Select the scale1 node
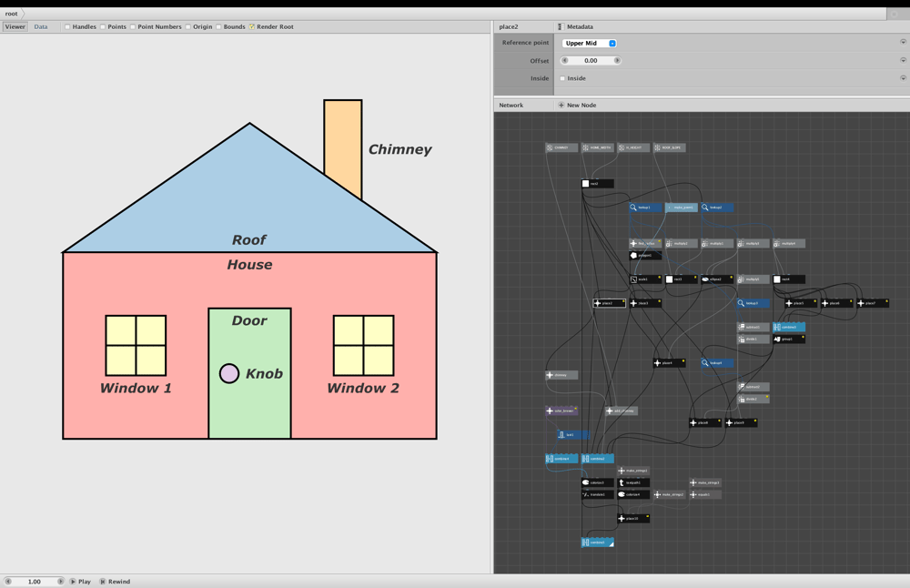910x588 pixels. click(645, 279)
